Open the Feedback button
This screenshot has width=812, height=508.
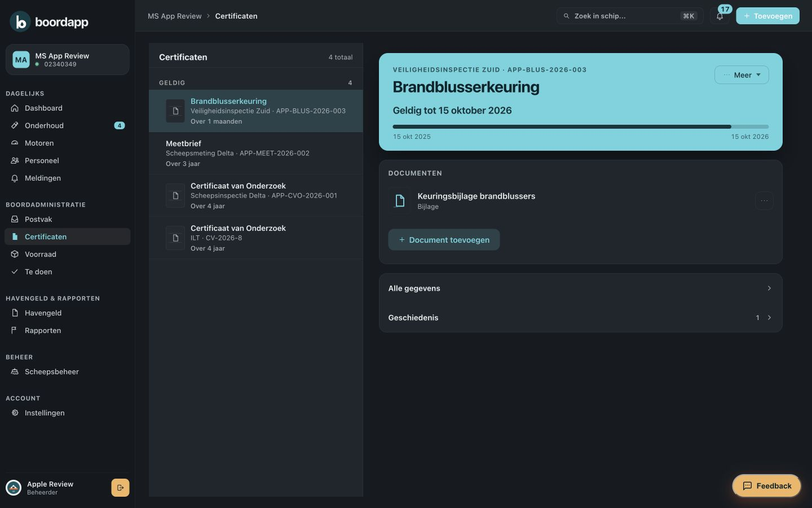point(767,486)
